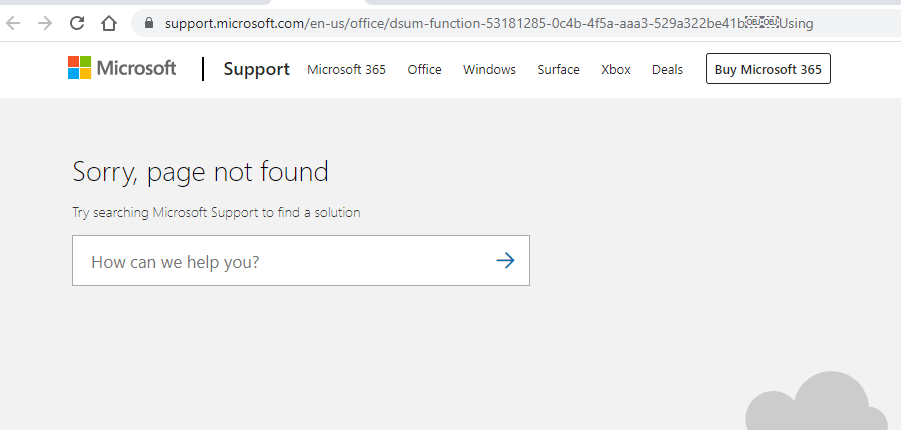Open the Deals navigation link

pos(667,70)
